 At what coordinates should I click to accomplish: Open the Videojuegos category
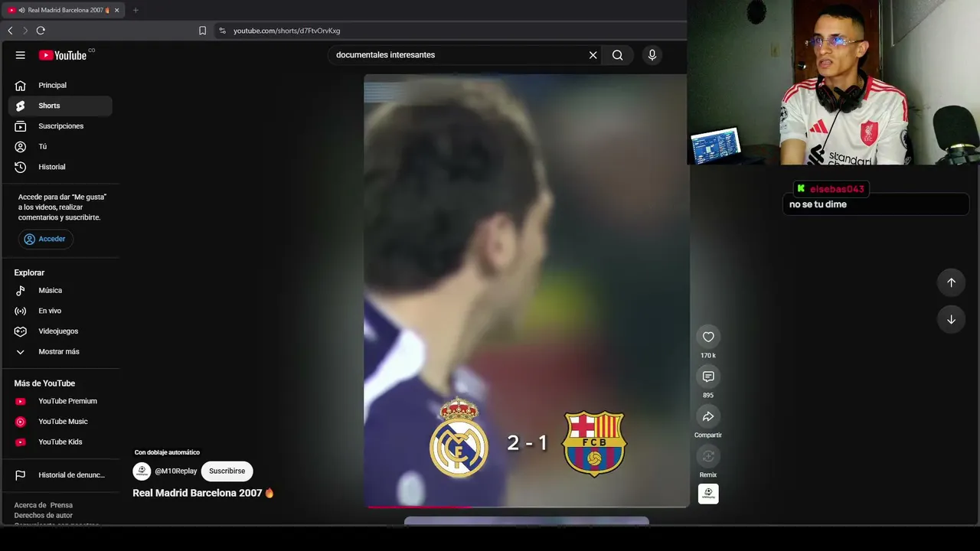[x=60, y=331]
